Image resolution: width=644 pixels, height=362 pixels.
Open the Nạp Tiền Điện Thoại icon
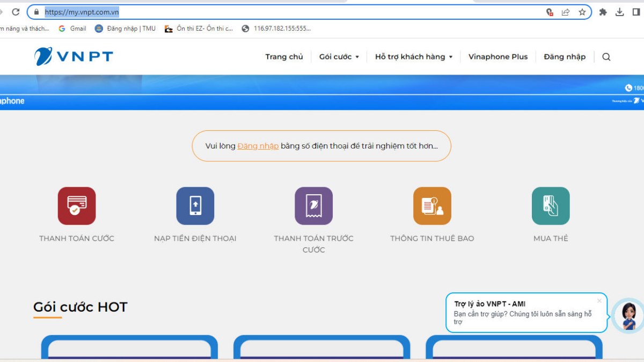pos(195,206)
